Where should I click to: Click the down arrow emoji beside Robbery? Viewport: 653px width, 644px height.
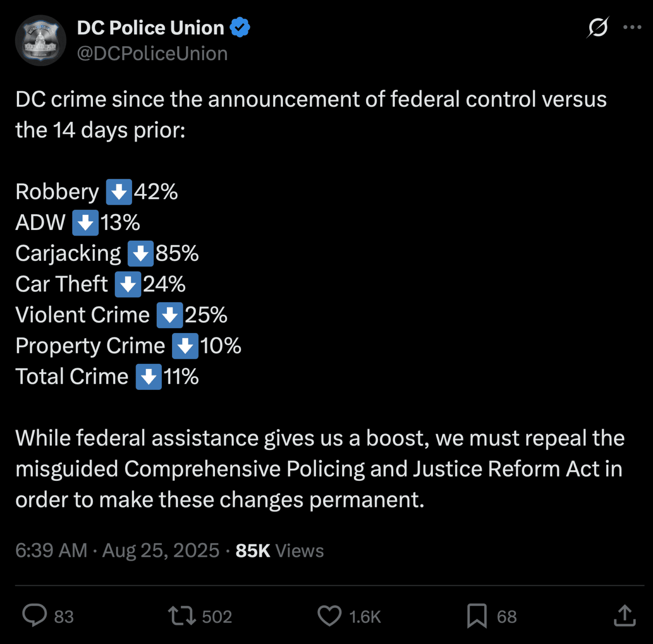point(118,192)
